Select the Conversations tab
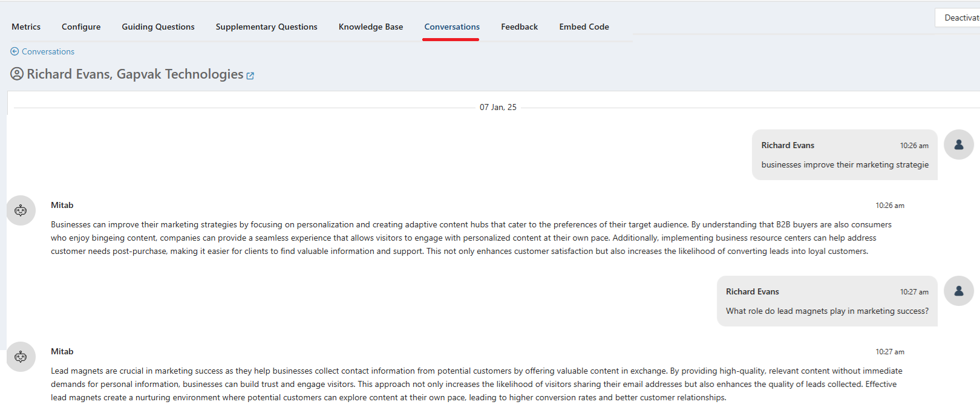980x419 pixels. (452, 27)
